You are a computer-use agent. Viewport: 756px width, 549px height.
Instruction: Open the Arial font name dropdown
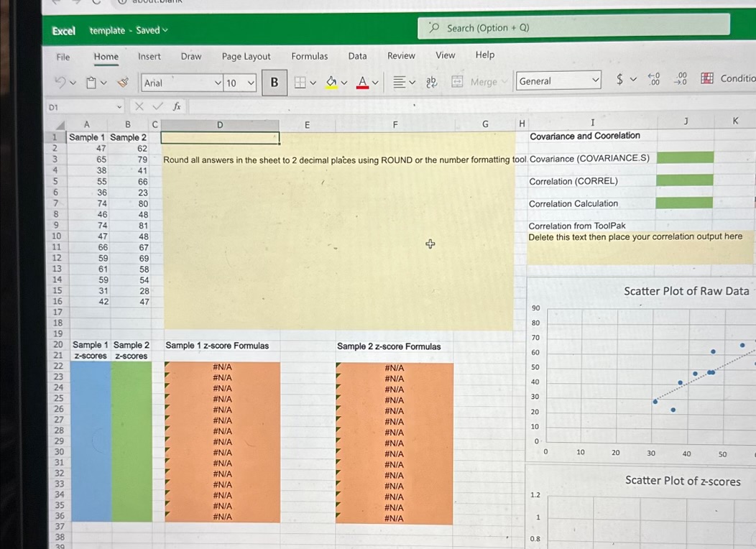218,83
